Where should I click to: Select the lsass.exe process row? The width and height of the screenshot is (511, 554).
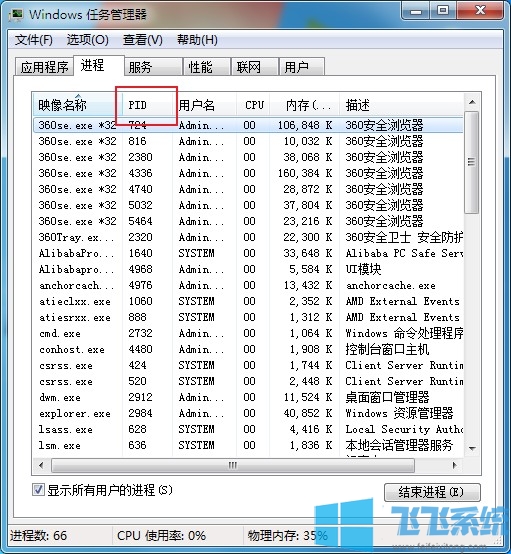coord(248,429)
